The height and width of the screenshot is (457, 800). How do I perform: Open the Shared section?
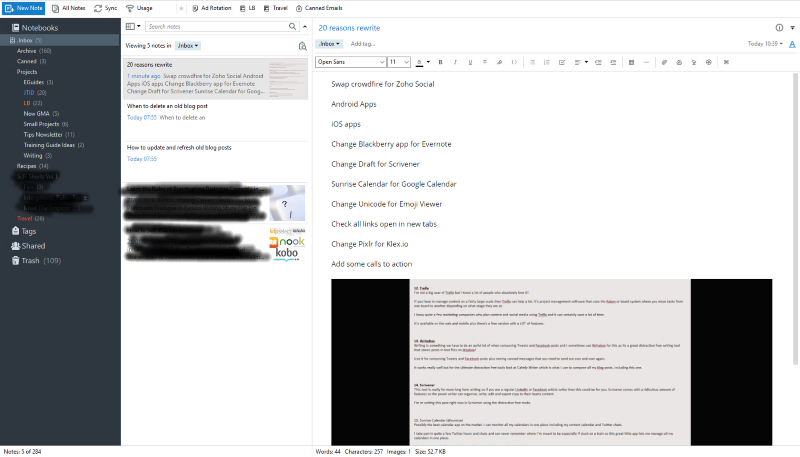(x=29, y=246)
